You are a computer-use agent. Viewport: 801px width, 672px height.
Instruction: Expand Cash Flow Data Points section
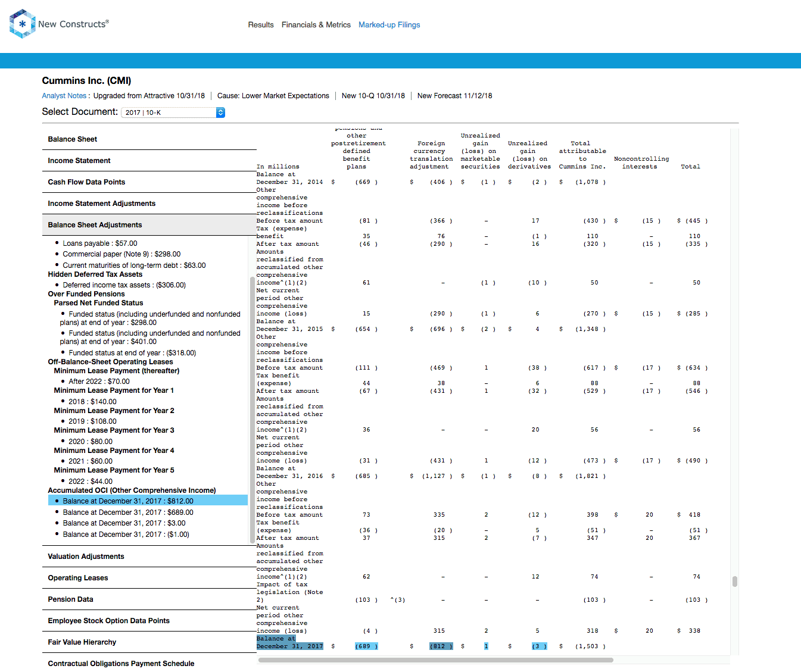(x=149, y=182)
